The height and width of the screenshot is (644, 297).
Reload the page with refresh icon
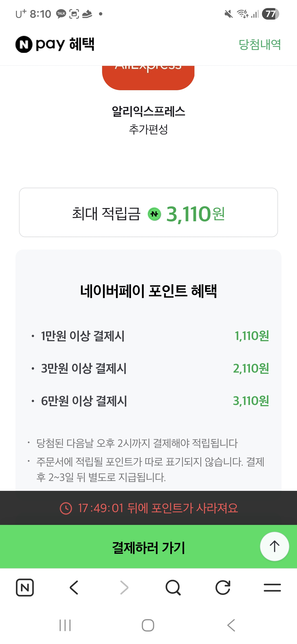pyautogui.click(x=223, y=587)
